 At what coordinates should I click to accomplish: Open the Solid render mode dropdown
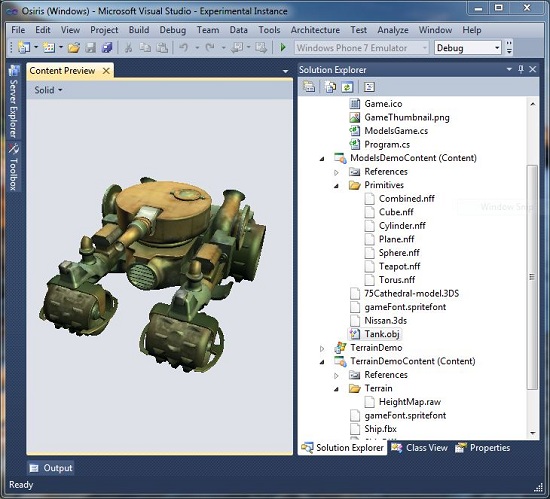[x=48, y=90]
